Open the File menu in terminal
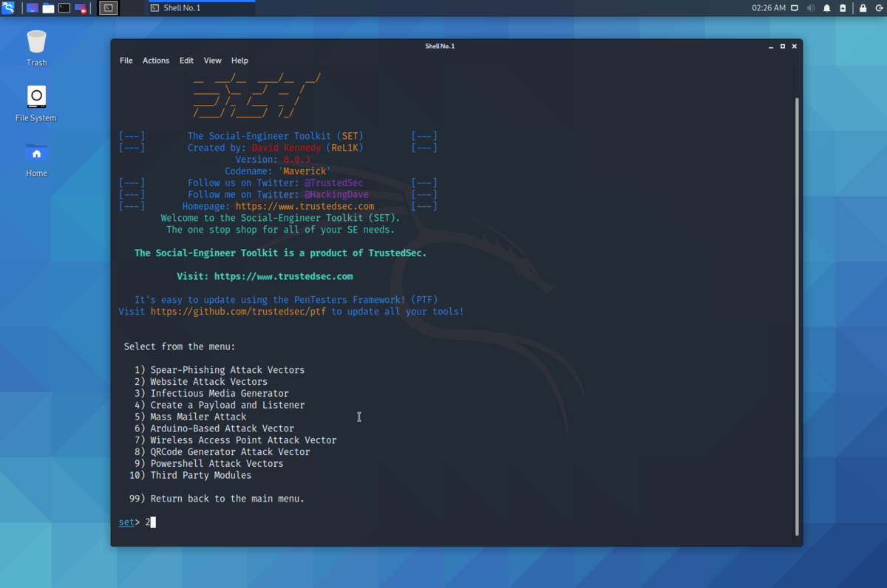This screenshot has width=887, height=588. [126, 61]
